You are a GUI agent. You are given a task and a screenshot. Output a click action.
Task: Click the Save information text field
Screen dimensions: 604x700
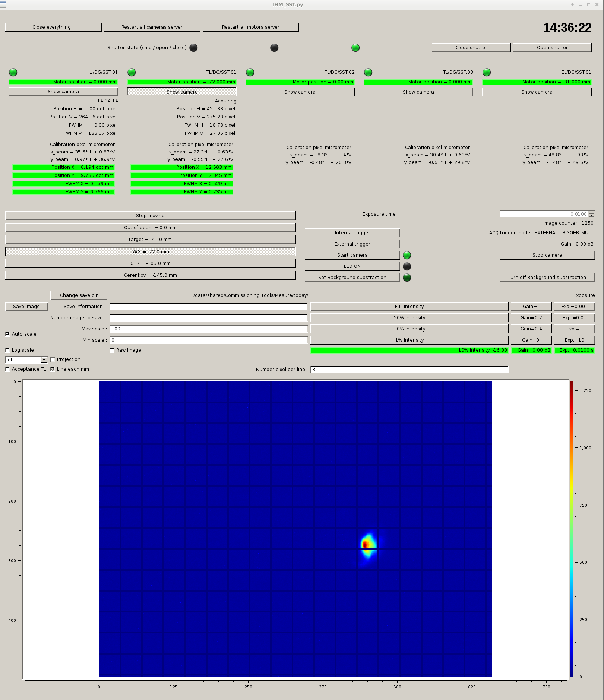pos(209,307)
